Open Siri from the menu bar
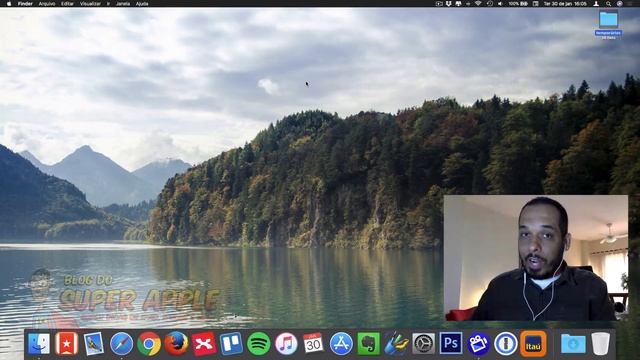 point(620,4)
